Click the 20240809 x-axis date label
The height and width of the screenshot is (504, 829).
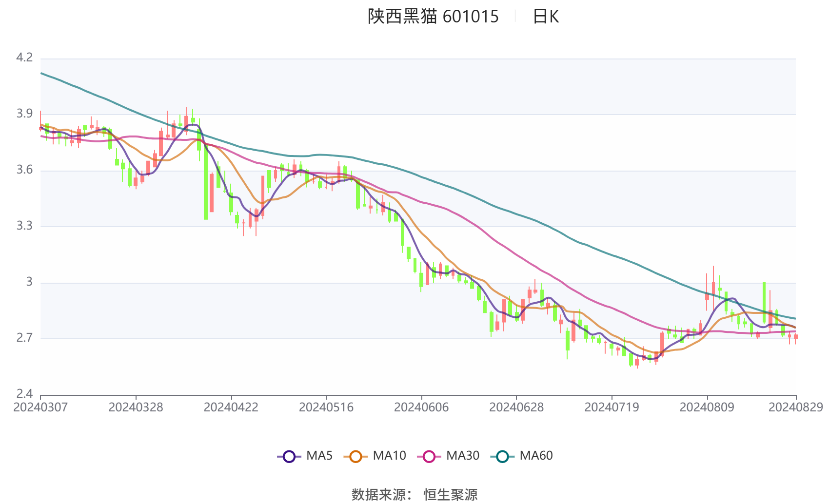click(707, 407)
